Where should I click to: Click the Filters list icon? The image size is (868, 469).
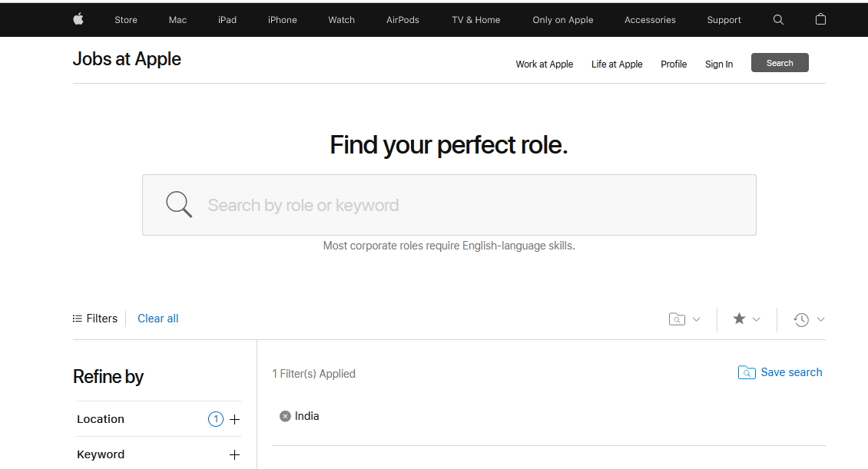coord(78,319)
